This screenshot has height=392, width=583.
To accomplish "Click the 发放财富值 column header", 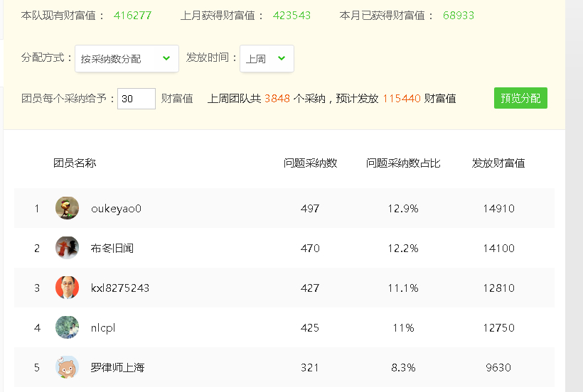I will click(x=498, y=163).
